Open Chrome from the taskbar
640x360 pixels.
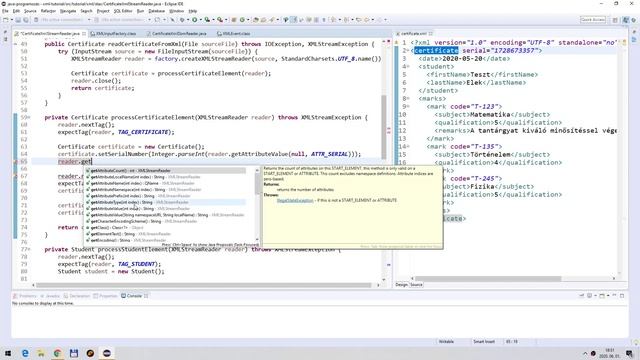[57, 353]
